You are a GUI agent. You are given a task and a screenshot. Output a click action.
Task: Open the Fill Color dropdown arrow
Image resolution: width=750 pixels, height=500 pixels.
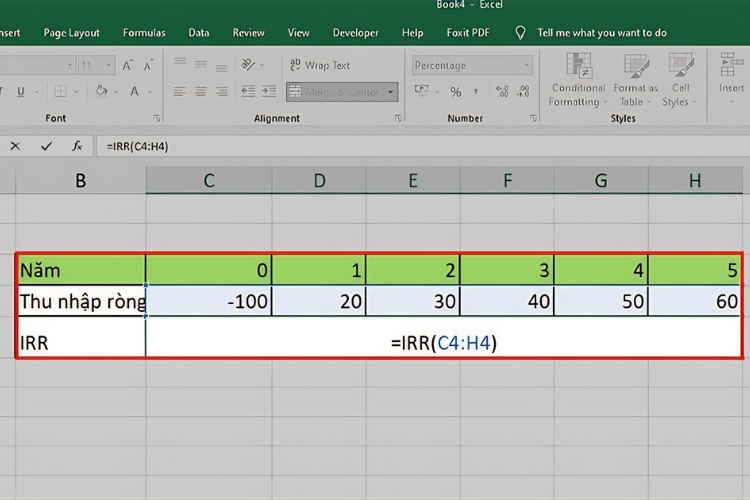118,92
